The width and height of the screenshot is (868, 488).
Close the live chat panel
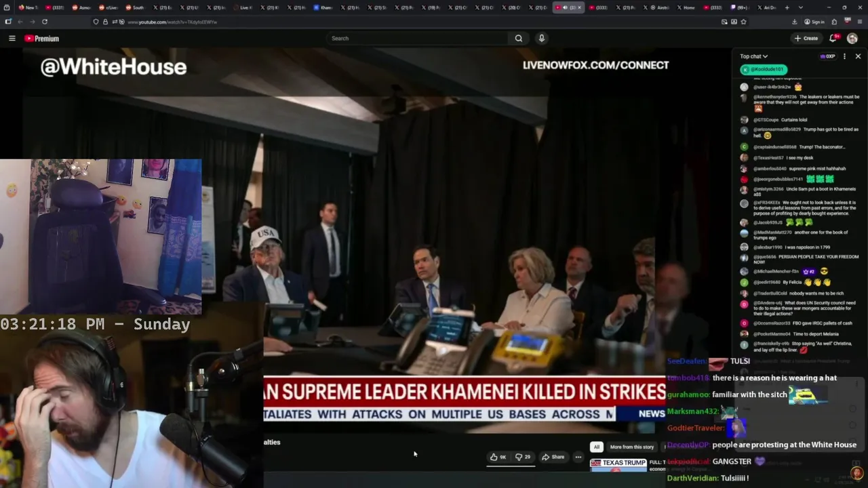(858, 56)
